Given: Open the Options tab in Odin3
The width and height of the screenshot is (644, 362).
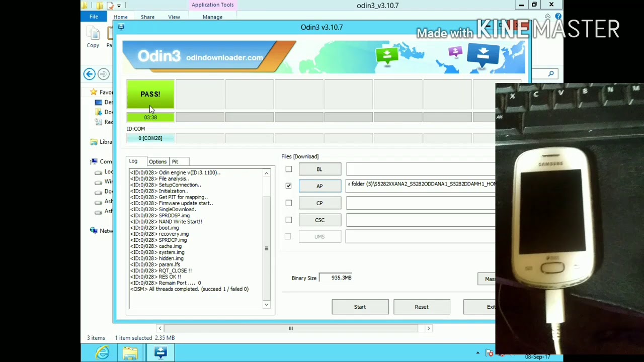Looking at the screenshot, I should tap(157, 162).
